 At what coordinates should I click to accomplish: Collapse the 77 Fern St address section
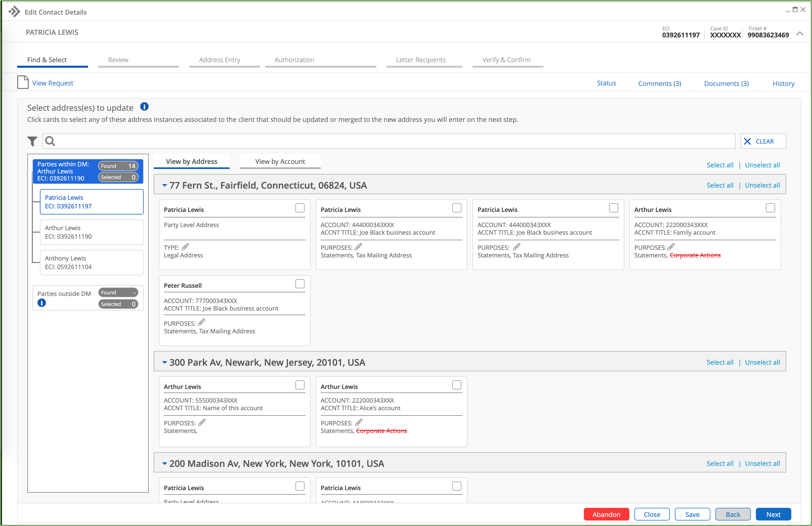pos(165,185)
